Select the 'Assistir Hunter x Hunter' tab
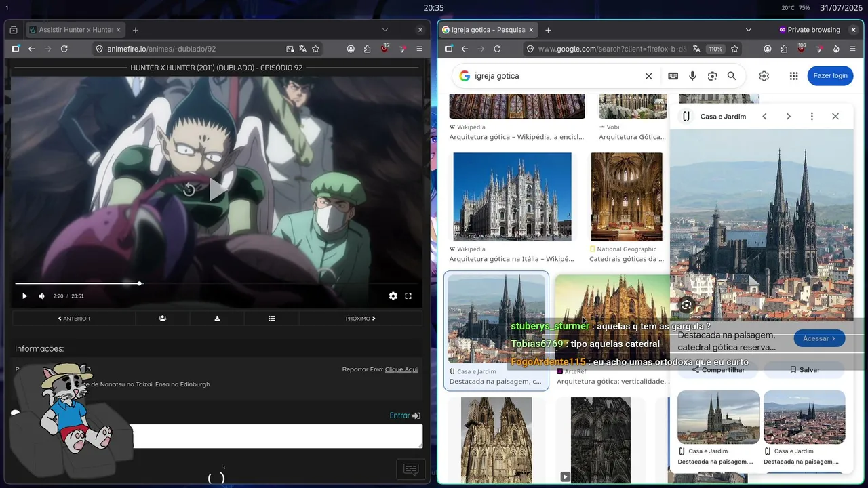This screenshot has width=868, height=488. (x=75, y=30)
